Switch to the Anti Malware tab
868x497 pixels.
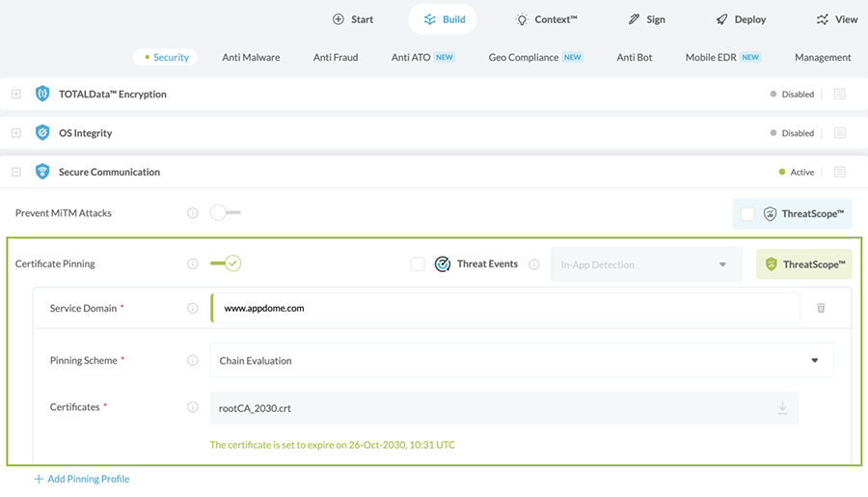click(251, 57)
